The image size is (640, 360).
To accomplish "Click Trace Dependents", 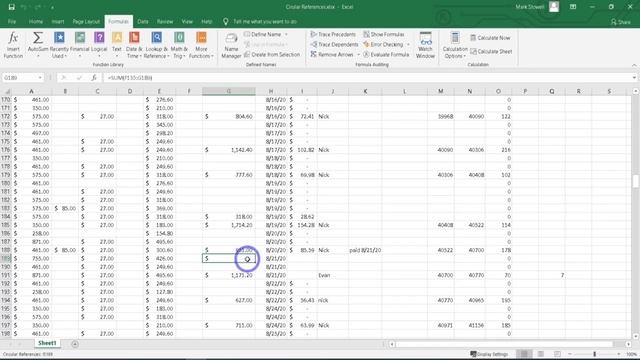I will pos(334,44).
